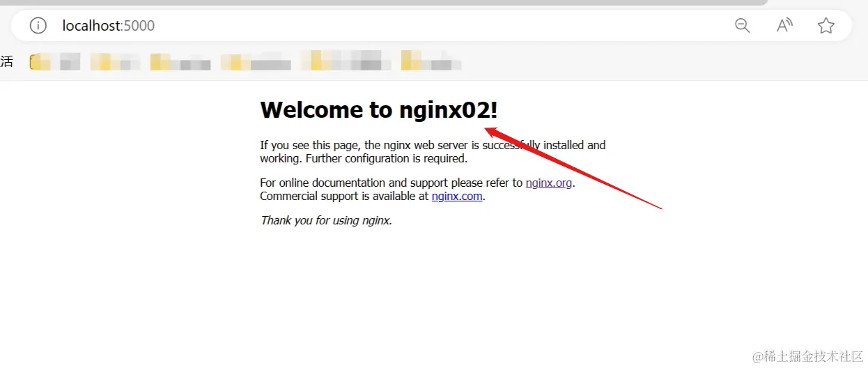Open the nginx.com link
Viewport: 868px width, 368px height.
coord(457,196)
